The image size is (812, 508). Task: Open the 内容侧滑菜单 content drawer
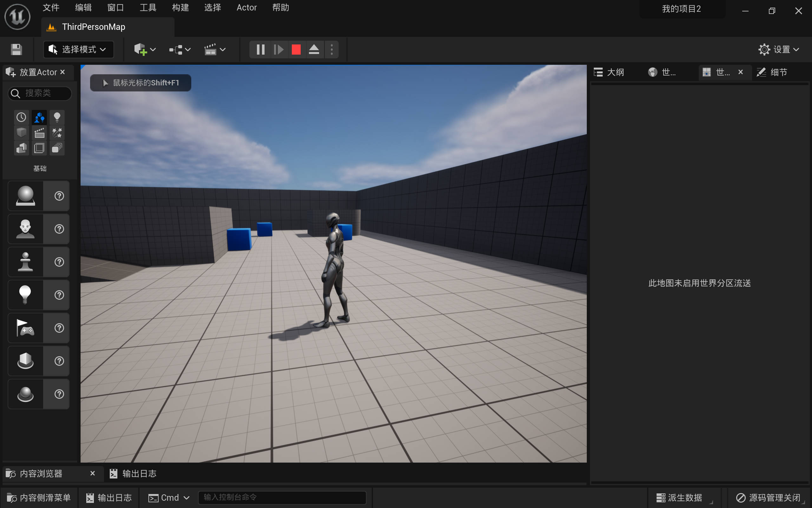[39, 498]
